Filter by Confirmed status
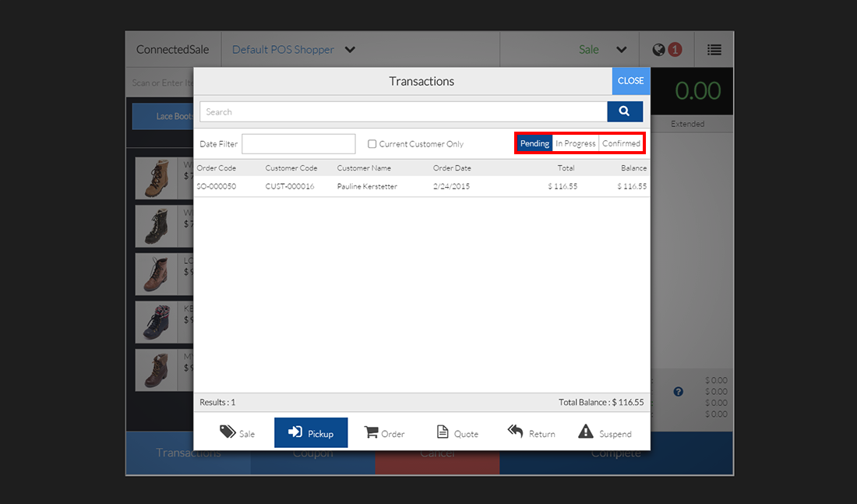The height and width of the screenshot is (504, 857). coord(621,143)
